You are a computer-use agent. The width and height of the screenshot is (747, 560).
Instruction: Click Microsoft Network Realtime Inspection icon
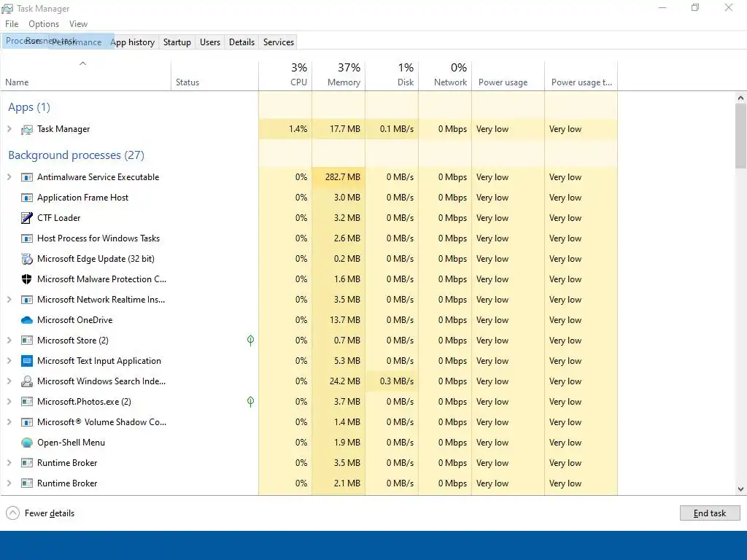click(x=27, y=300)
